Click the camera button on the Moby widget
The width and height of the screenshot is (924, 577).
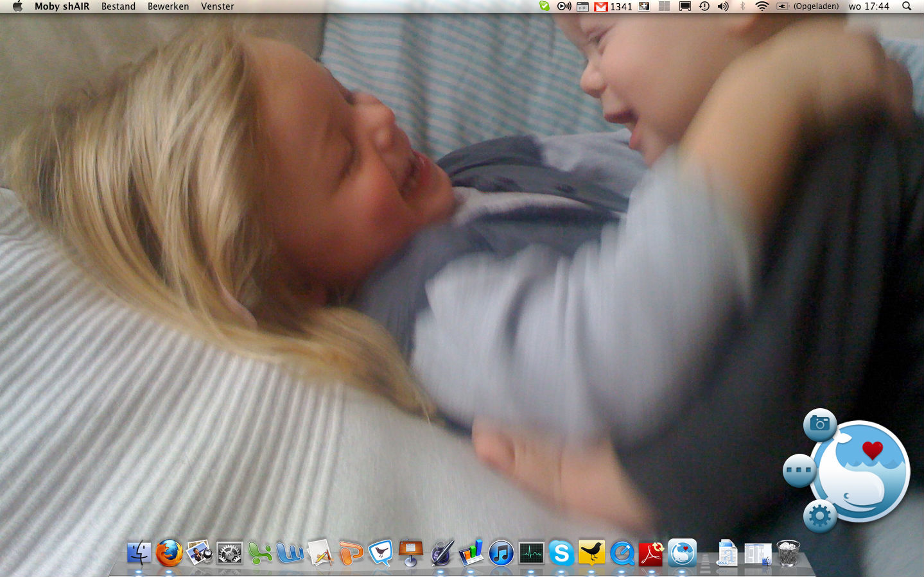pyautogui.click(x=820, y=424)
